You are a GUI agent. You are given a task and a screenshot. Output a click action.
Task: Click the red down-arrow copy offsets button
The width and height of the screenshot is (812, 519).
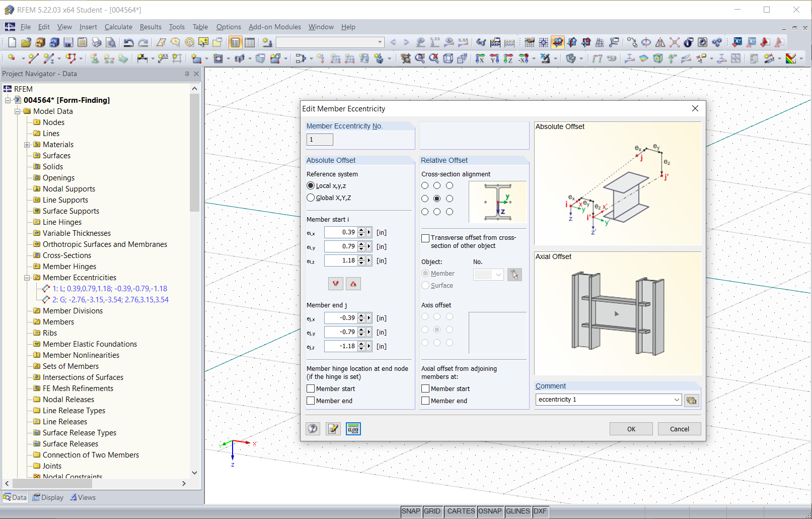(336, 284)
